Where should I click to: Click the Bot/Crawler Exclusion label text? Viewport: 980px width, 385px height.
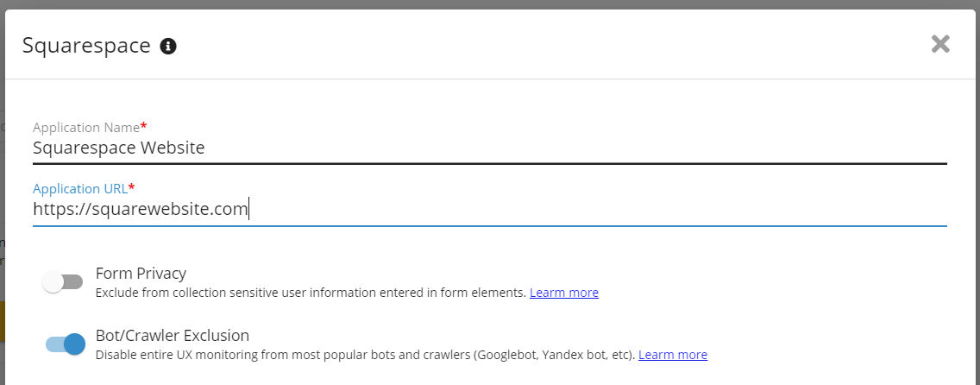point(172,335)
